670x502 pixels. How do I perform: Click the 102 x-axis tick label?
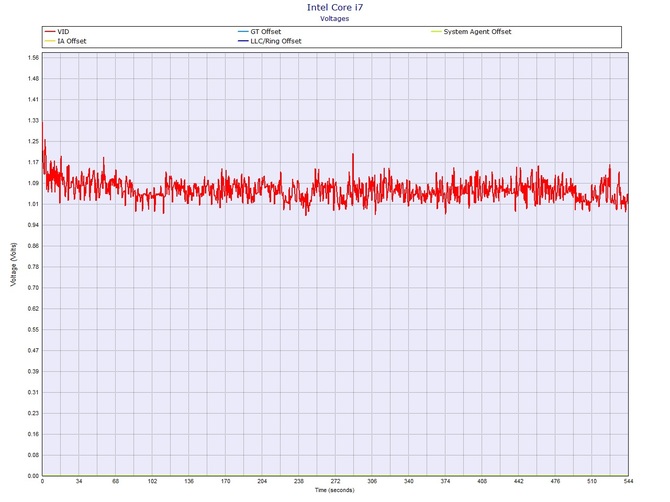click(x=152, y=481)
